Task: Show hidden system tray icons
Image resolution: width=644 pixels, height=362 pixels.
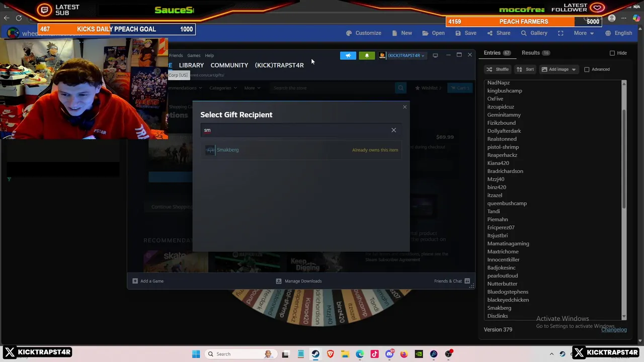Action: coord(551,354)
